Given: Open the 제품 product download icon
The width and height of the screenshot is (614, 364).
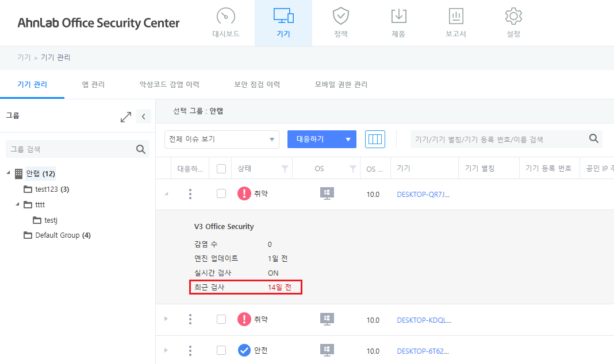Looking at the screenshot, I should click(398, 16).
